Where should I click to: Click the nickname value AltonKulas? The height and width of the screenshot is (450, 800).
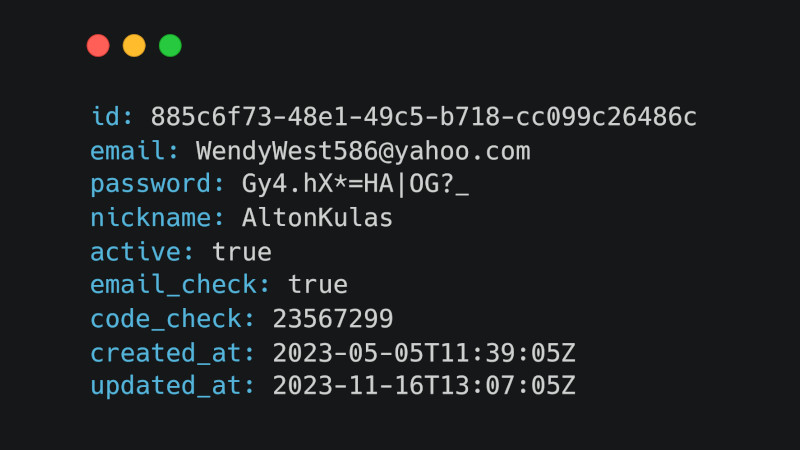click(317, 218)
